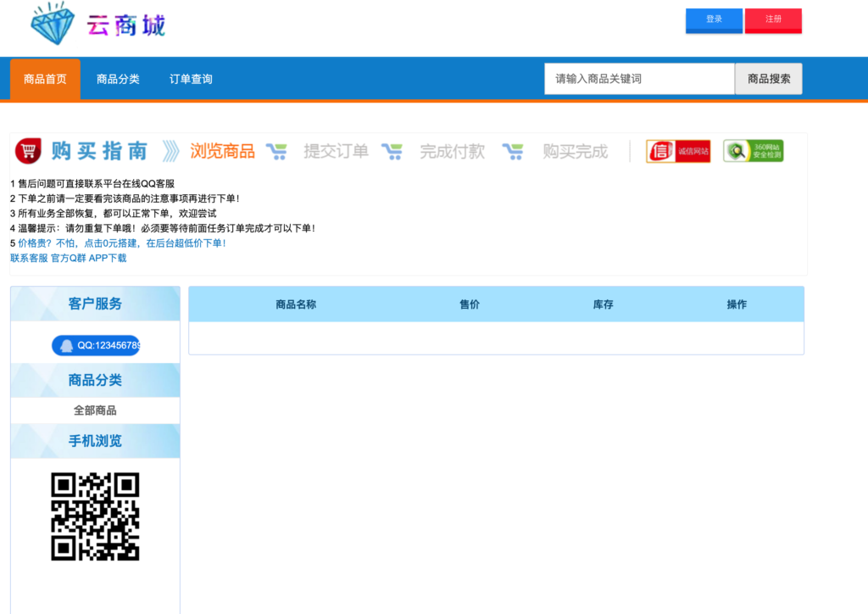Open the 官方Q群 link
868x614 pixels.
tap(68, 258)
